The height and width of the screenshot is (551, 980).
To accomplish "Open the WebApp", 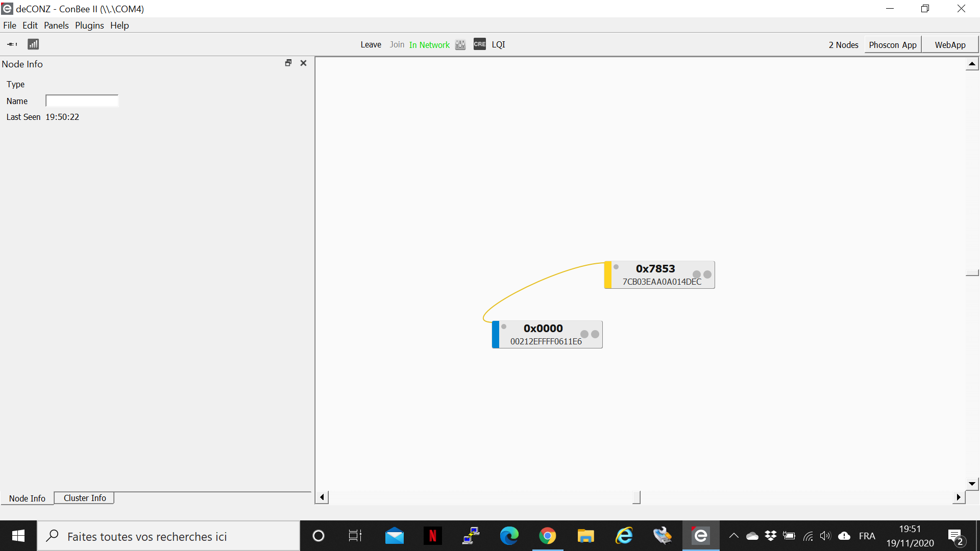I will (x=950, y=45).
